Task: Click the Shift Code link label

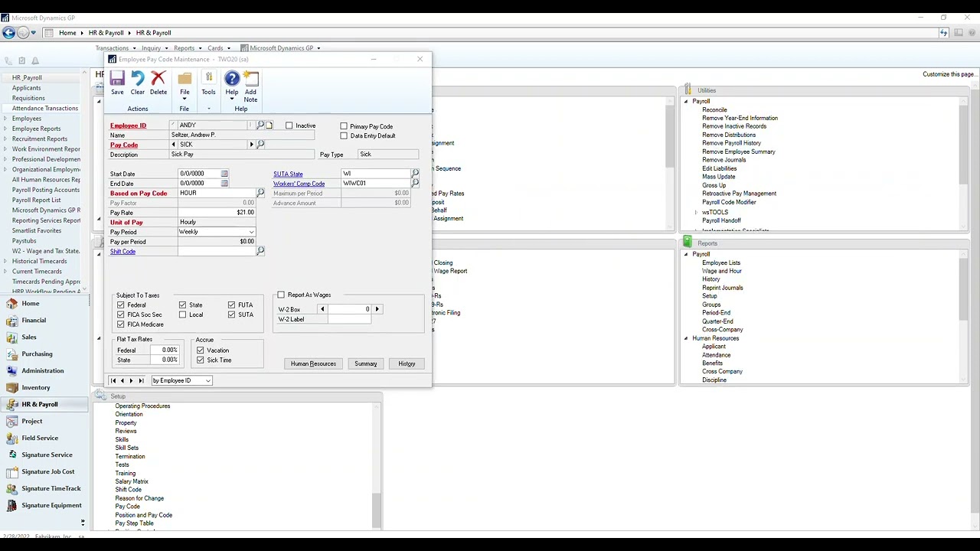Action: pos(122,251)
